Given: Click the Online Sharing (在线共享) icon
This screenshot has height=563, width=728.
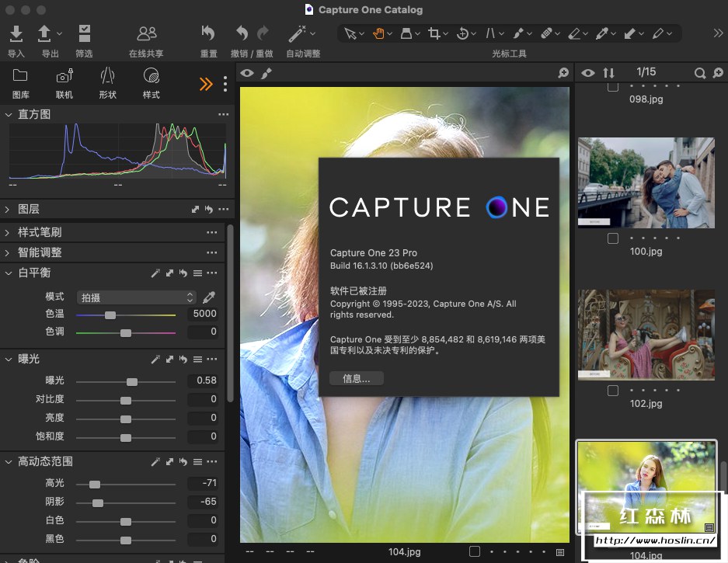Looking at the screenshot, I should [x=146, y=33].
